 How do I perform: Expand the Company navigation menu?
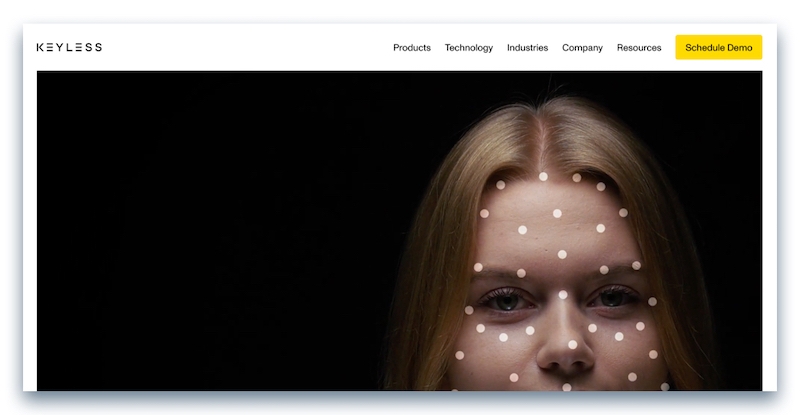582,48
